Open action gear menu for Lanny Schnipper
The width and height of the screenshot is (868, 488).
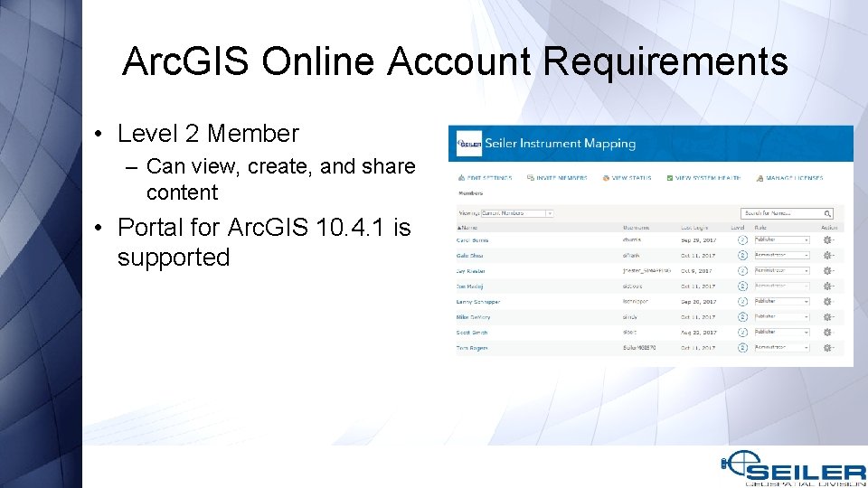click(x=828, y=302)
